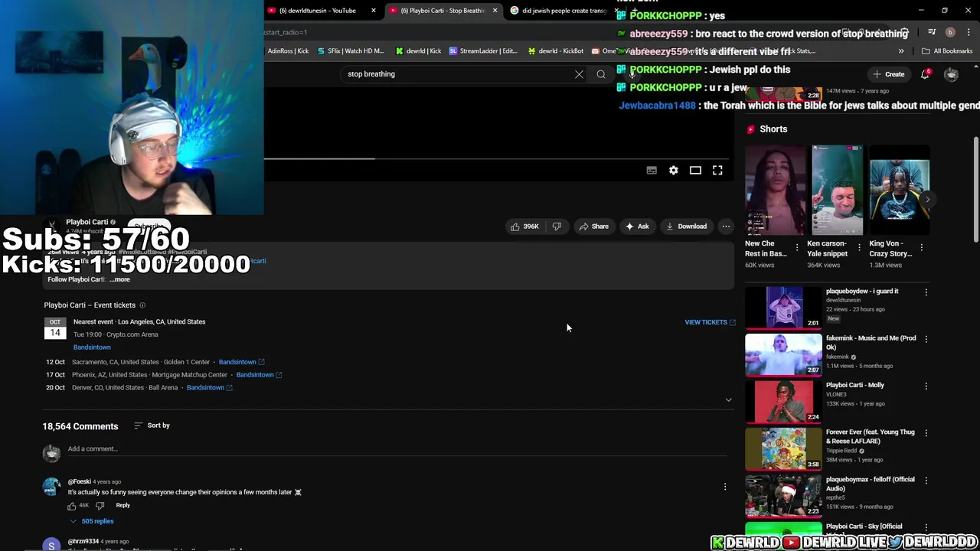This screenshot has width=980, height=551.
Task: Close the dewrldtunesin YouTube tab
Action: click(x=374, y=11)
